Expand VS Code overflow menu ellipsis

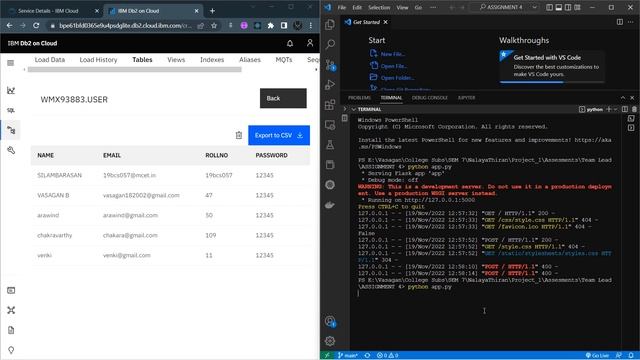point(433,7)
